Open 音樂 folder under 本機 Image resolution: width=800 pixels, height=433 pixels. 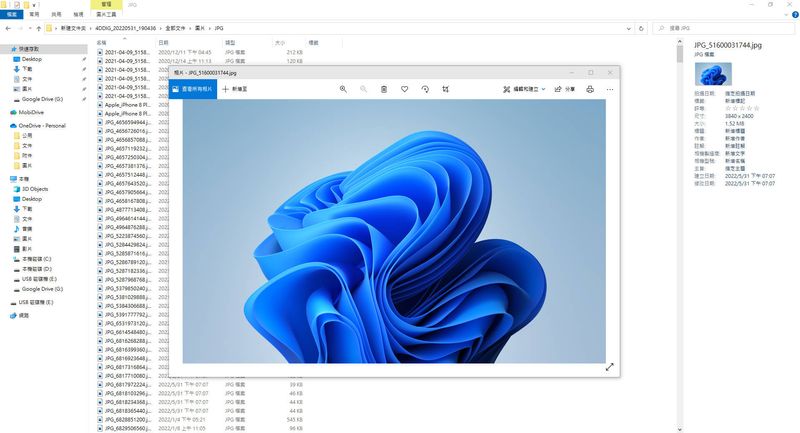click(x=27, y=229)
